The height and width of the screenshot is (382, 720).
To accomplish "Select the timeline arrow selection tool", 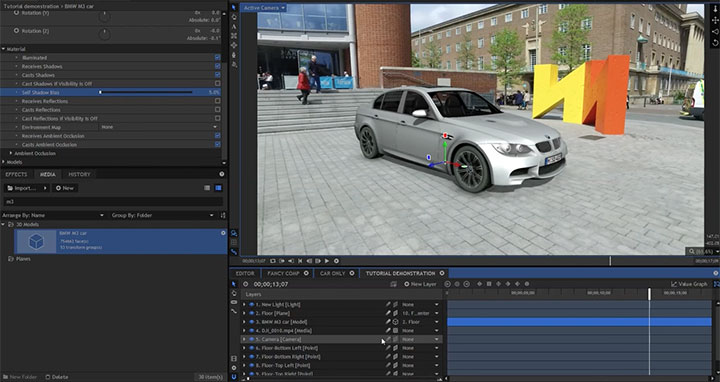I will pyautogui.click(x=234, y=284).
